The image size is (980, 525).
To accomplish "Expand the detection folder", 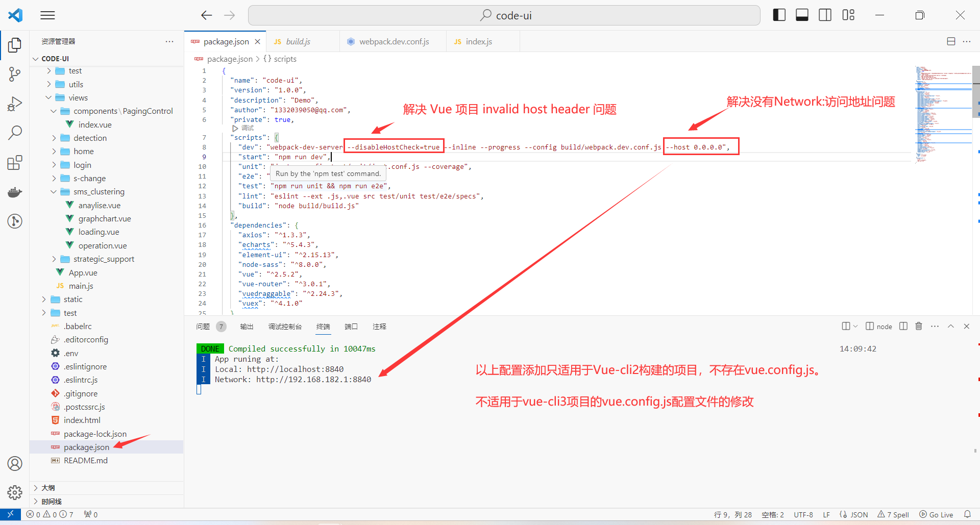I will [x=54, y=138].
